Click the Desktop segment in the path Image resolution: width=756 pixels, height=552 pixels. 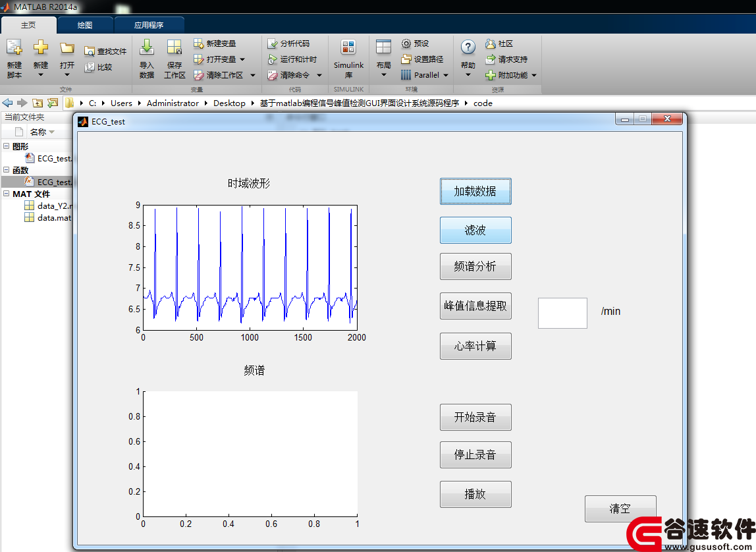(x=229, y=103)
